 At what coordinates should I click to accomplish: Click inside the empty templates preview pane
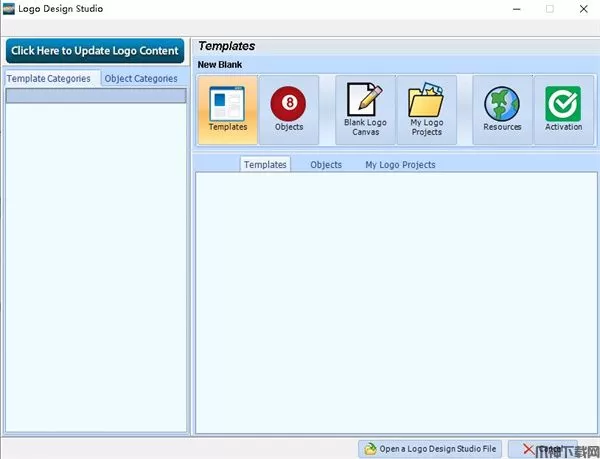(395, 300)
